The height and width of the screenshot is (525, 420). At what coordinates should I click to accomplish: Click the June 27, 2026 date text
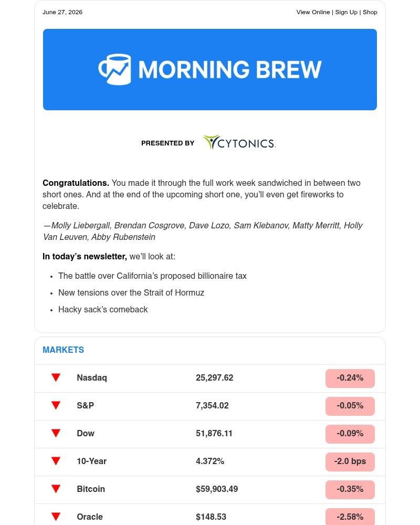point(62,12)
